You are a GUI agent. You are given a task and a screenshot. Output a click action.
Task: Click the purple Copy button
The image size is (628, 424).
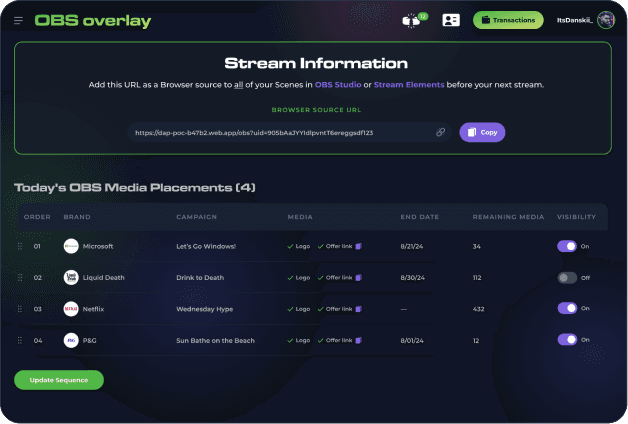pyautogui.click(x=482, y=132)
